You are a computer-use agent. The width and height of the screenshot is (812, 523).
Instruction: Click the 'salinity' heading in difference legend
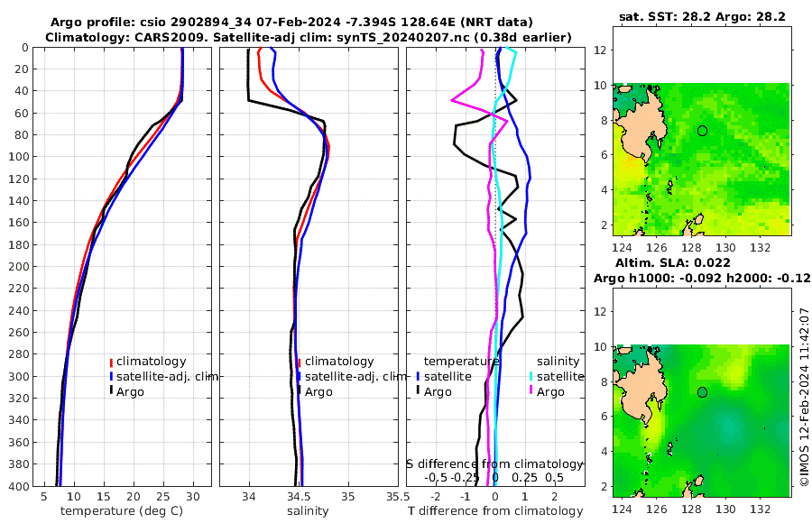pyautogui.click(x=558, y=362)
